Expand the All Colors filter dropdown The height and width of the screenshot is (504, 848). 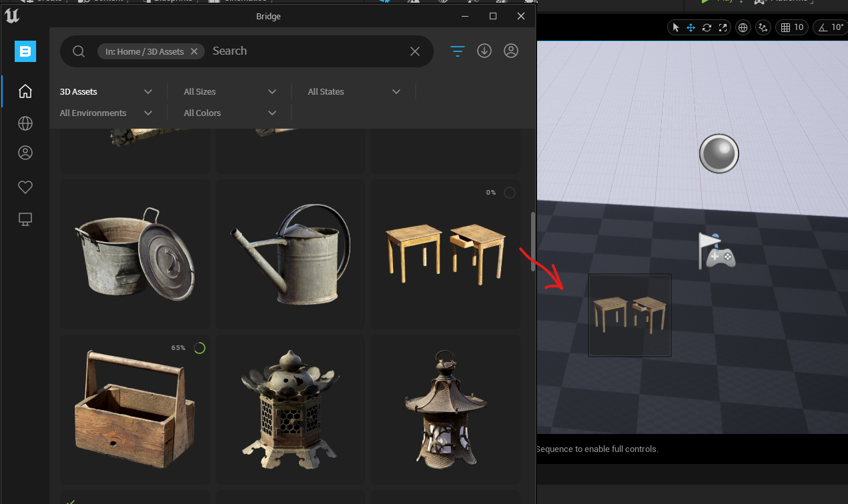(230, 113)
